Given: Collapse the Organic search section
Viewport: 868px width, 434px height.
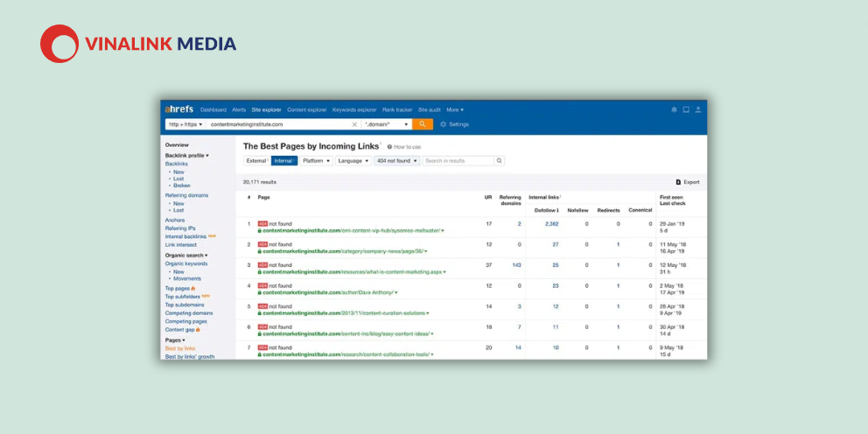Looking at the screenshot, I should coord(186,255).
